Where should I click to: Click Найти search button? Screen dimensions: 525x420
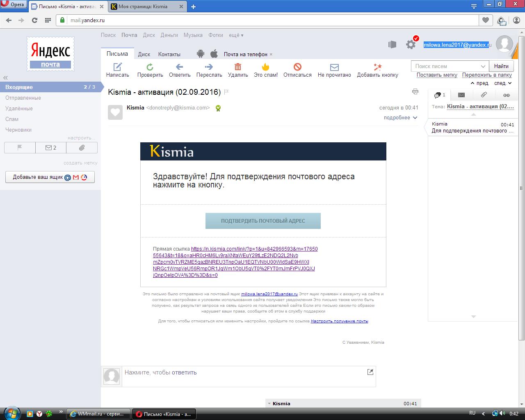pyautogui.click(x=501, y=66)
